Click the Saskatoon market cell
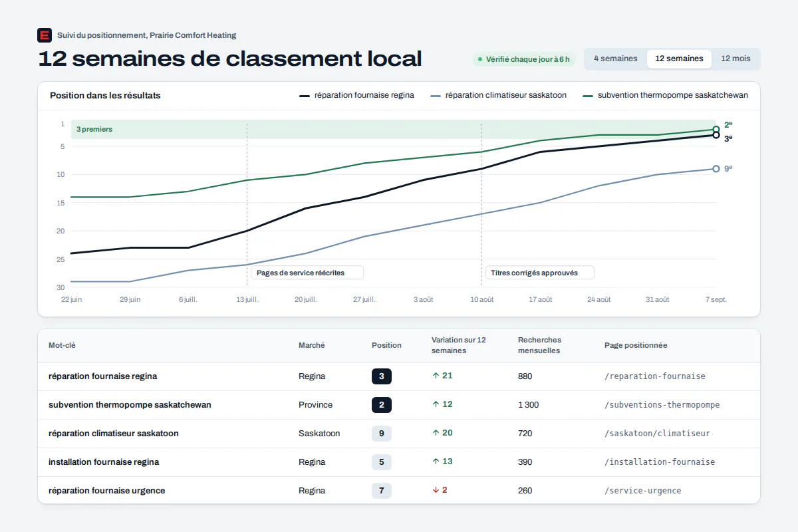 (319, 434)
